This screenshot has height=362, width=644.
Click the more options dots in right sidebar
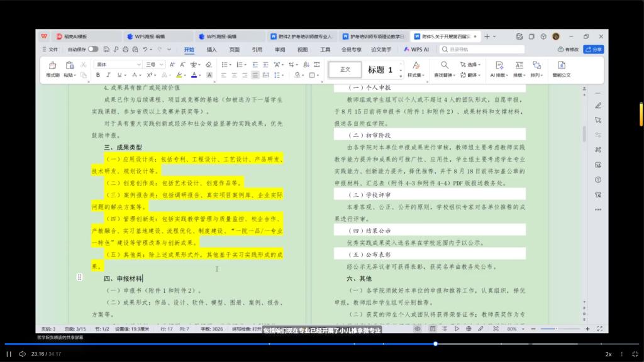point(598,209)
